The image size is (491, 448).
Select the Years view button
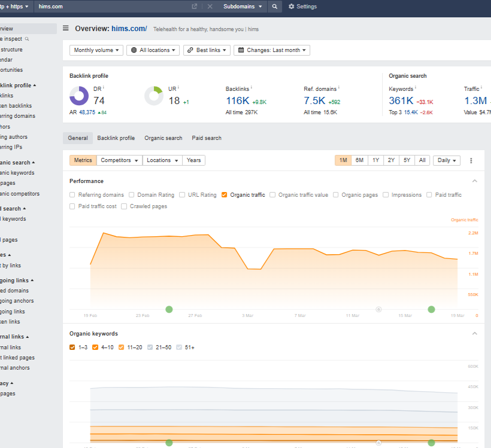pos(193,160)
